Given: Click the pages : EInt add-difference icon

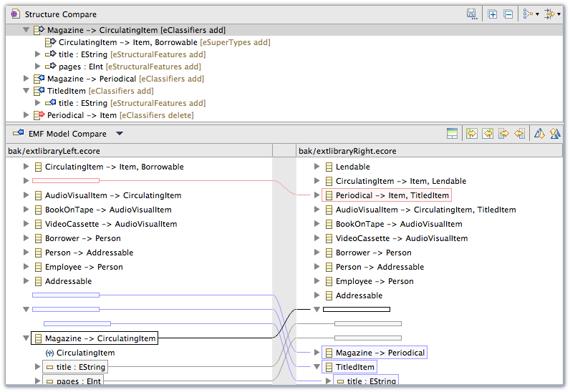Looking at the screenshot, I should pyautogui.click(x=51, y=66).
